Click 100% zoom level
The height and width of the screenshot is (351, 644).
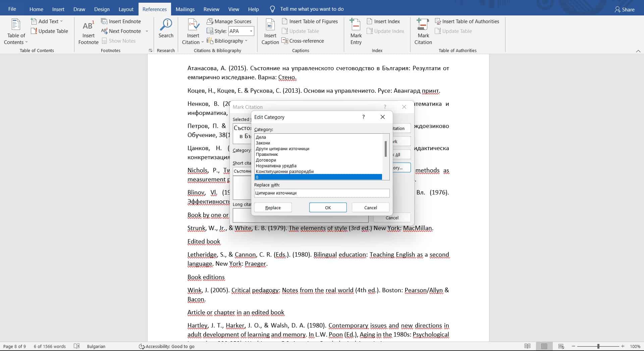point(635,346)
